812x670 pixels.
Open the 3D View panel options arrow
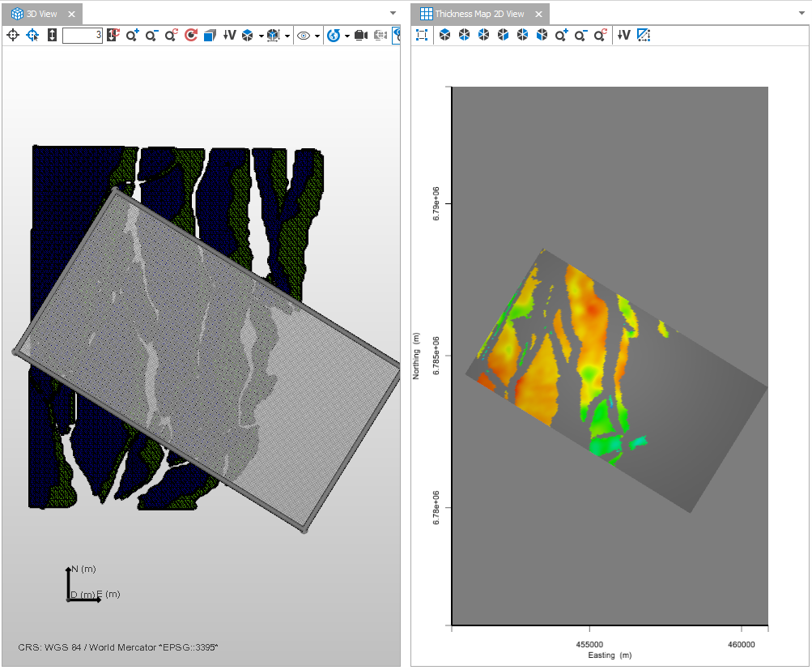(393, 13)
